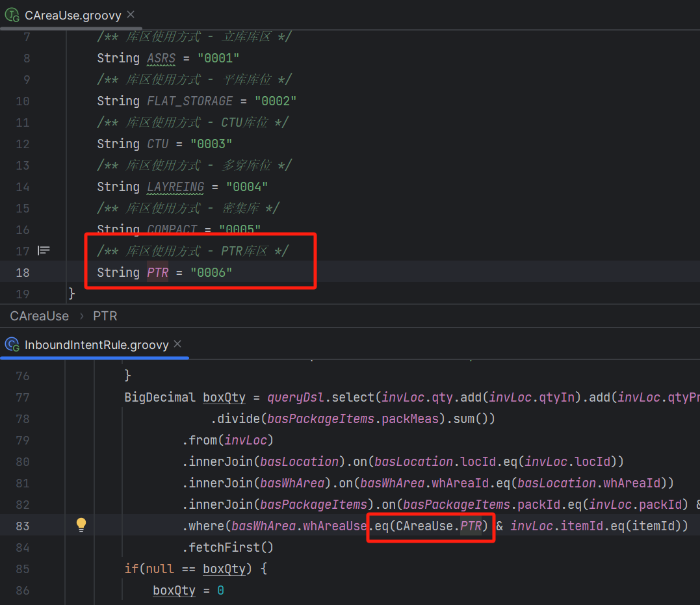Click the comment text on line 13
The width and height of the screenshot is (700, 605).
coord(194,165)
